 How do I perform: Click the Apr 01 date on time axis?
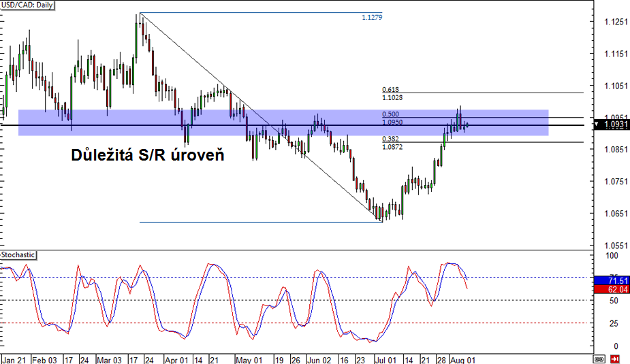[x=176, y=360]
